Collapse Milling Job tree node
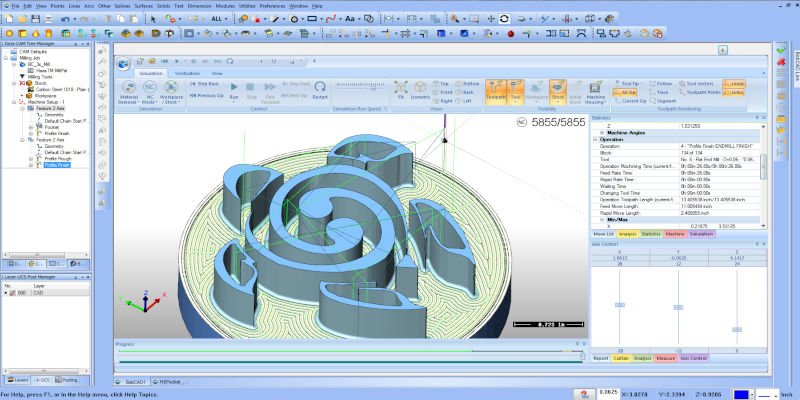Screen dimensions: 800x400 coord(6,58)
